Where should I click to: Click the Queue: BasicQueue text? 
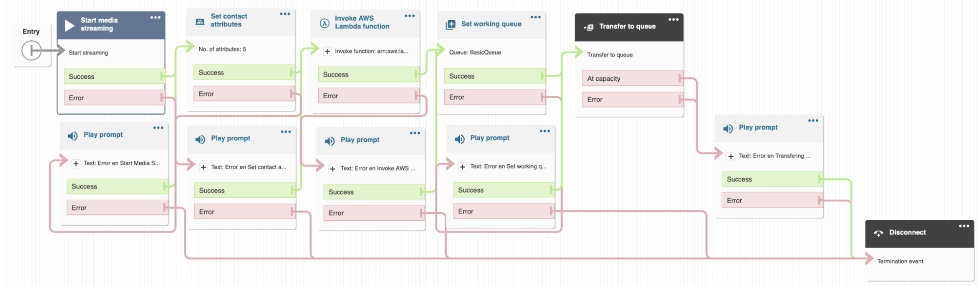(x=475, y=52)
